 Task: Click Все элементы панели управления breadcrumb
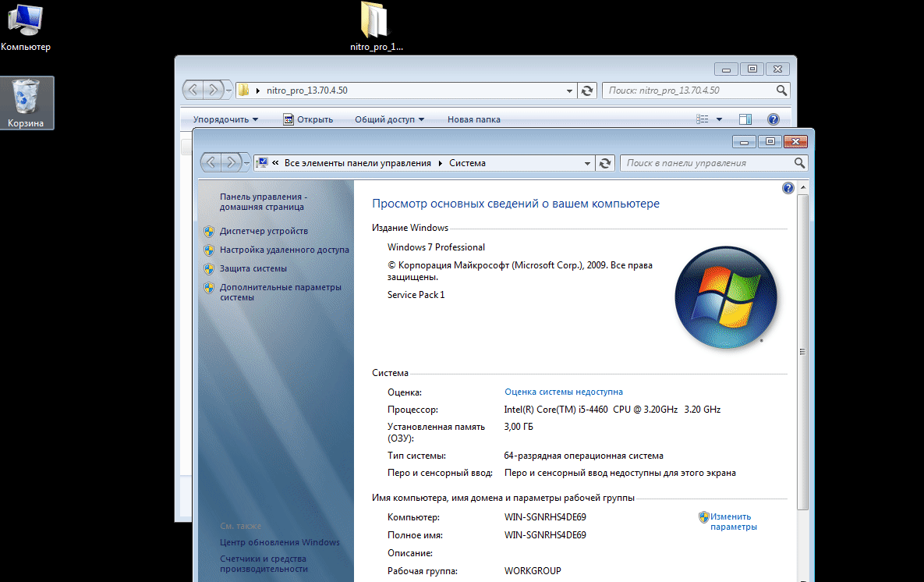(358, 163)
